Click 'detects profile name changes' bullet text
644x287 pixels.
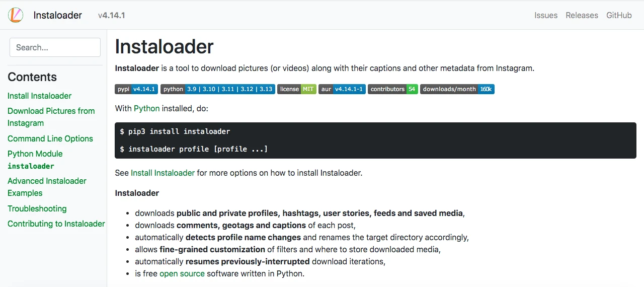pos(243,237)
